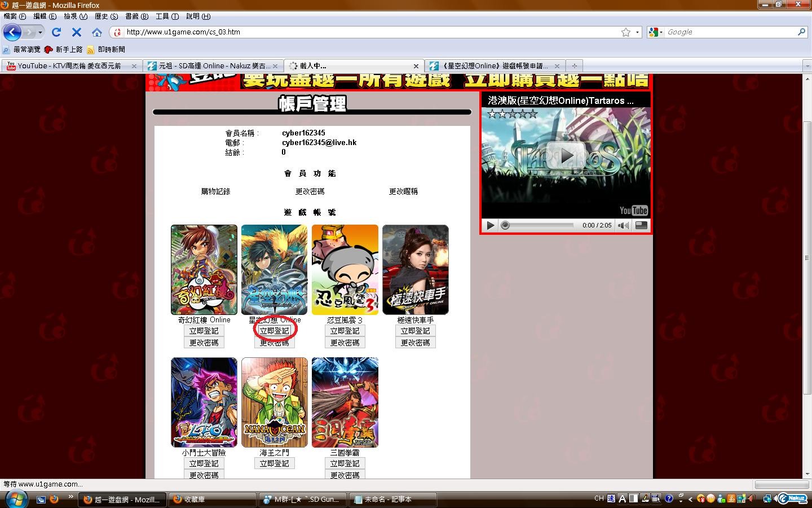Switch the video to fullscreen
812x508 pixels.
(641, 225)
